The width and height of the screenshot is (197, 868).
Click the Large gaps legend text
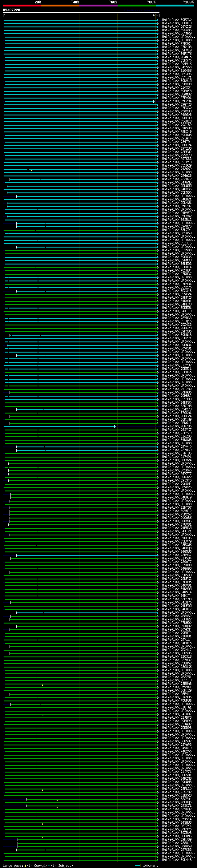tap(38, 866)
